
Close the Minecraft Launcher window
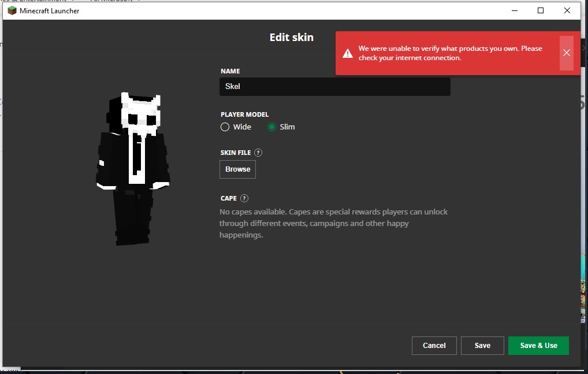[x=567, y=10]
